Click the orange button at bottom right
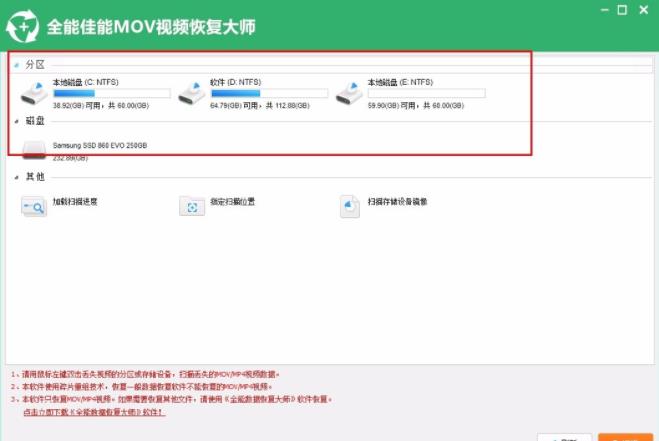This screenshot has height=441, width=659. pyautogui.click(x=627, y=437)
